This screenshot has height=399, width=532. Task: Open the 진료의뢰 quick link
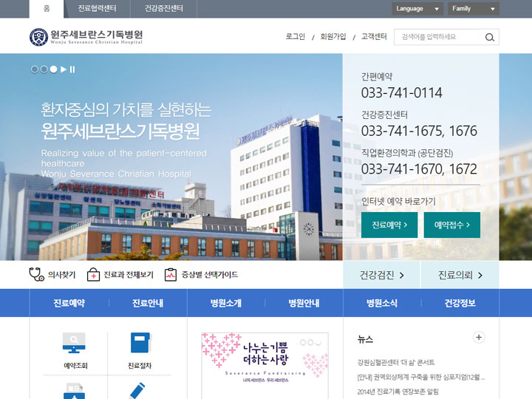click(460, 275)
